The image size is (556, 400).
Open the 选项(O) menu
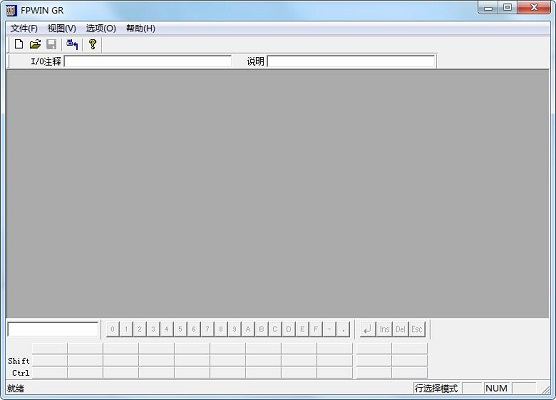[x=101, y=28]
